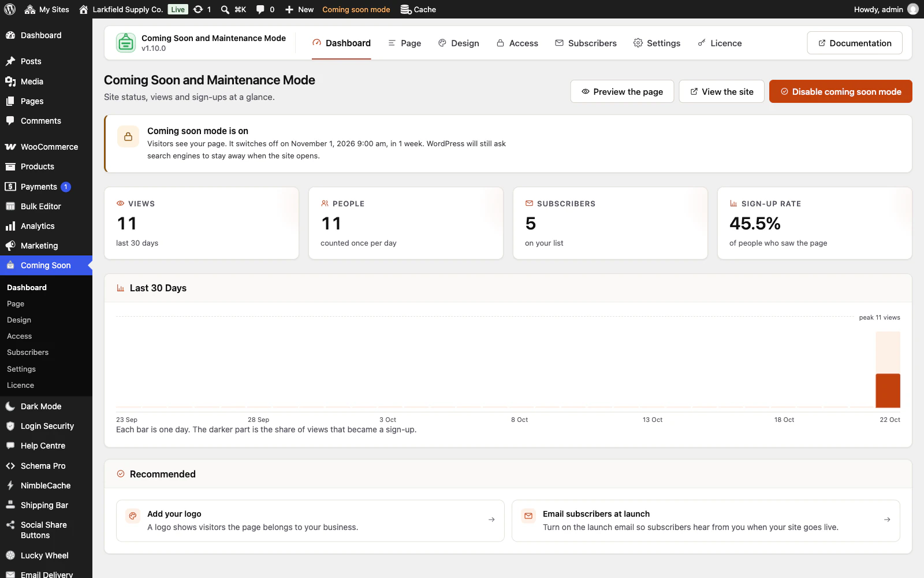Open the Access tab
The width and height of the screenshot is (924, 578).
tap(517, 43)
